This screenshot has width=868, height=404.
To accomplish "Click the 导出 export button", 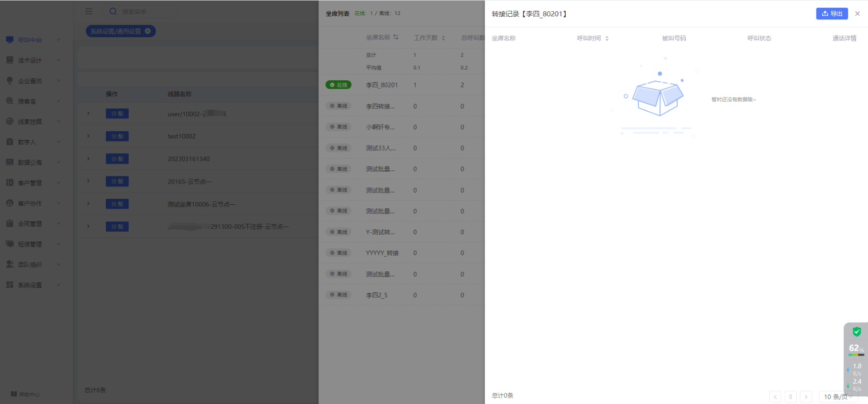I will click(x=831, y=14).
